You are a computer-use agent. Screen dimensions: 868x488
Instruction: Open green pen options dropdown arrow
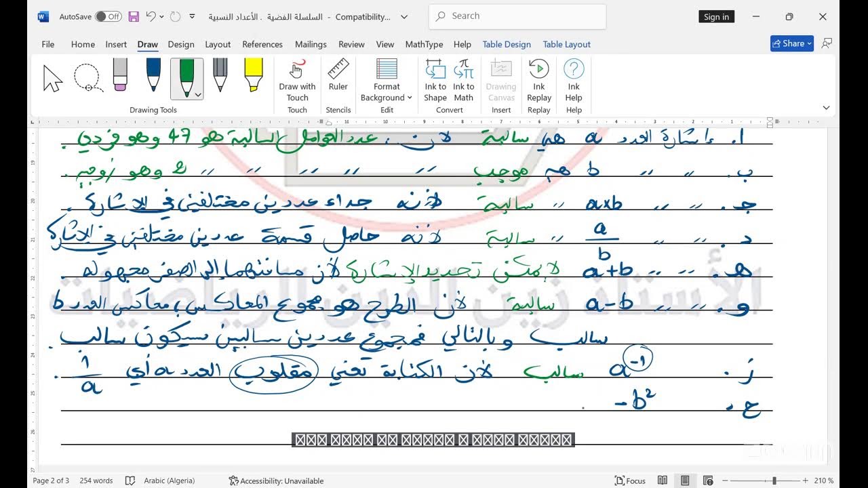198,95
